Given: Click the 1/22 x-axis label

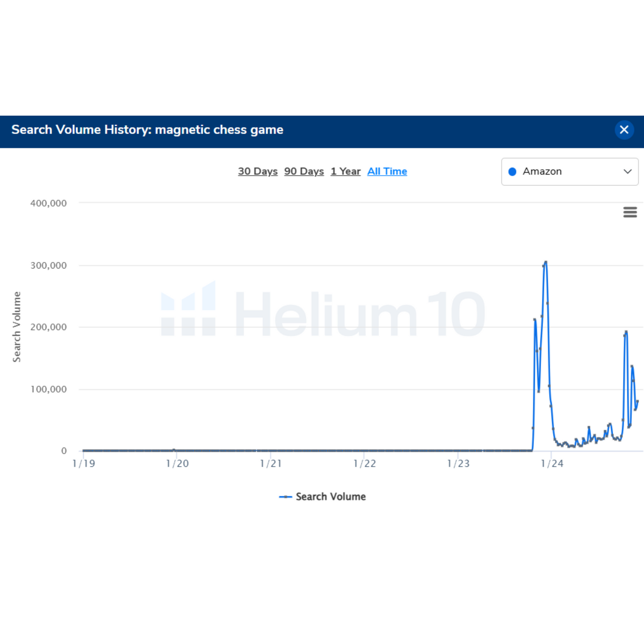Looking at the screenshot, I should (365, 464).
